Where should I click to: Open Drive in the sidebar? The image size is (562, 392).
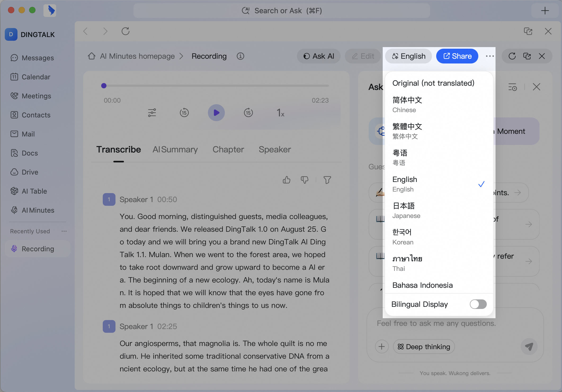click(x=38, y=172)
